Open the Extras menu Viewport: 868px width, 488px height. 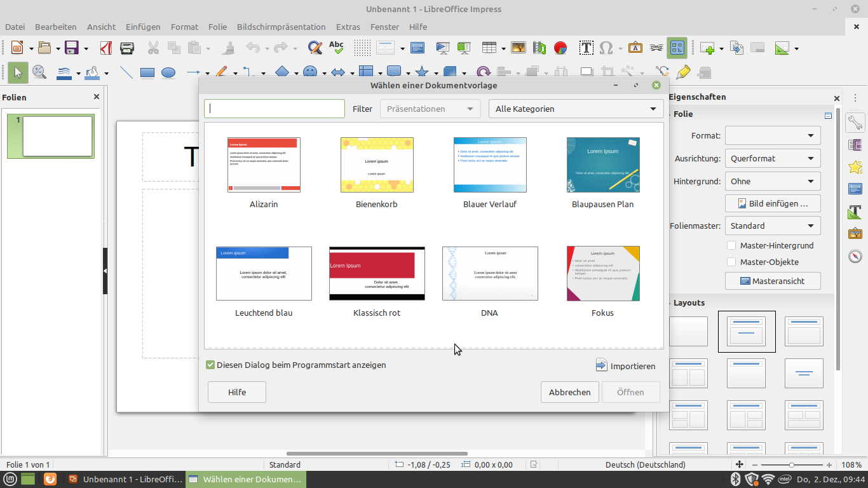click(348, 27)
